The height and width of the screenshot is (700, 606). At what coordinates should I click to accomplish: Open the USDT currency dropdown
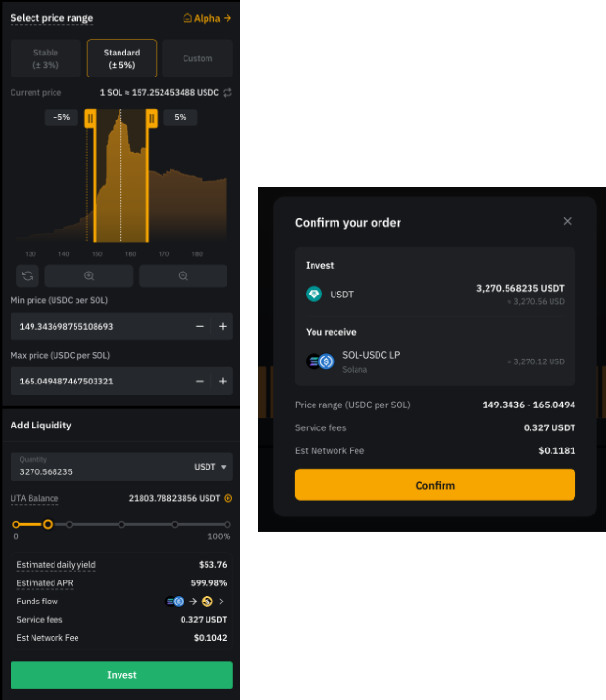pos(211,467)
